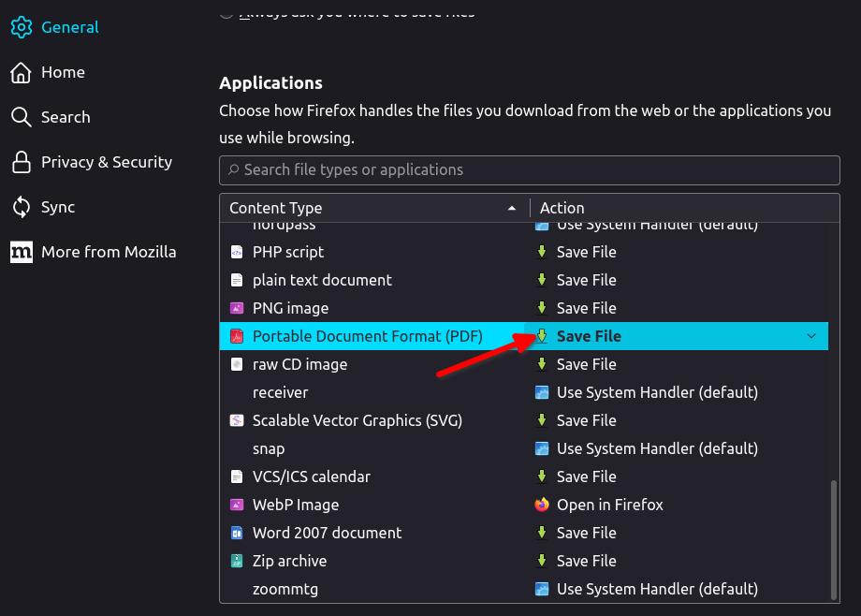Click the raw CD image disc icon

(x=237, y=364)
